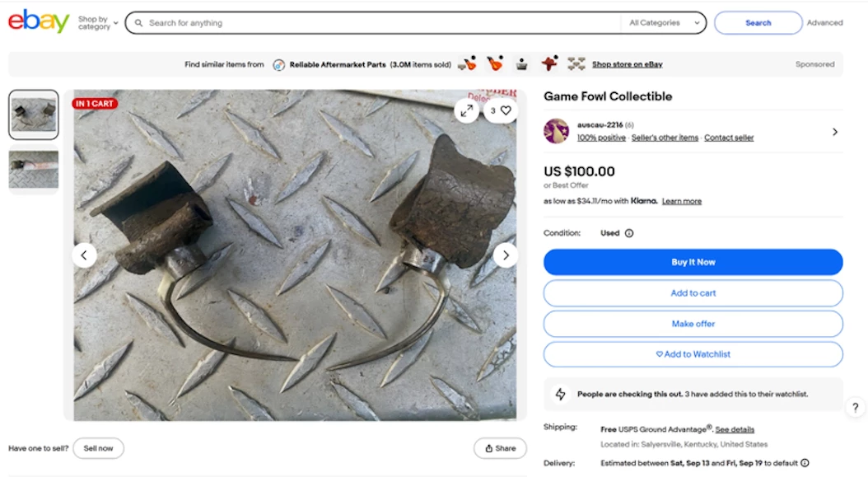Image resolution: width=868 pixels, height=477 pixels.
Task: Open the Shop by category dropdown
Action: coord(98,23)
